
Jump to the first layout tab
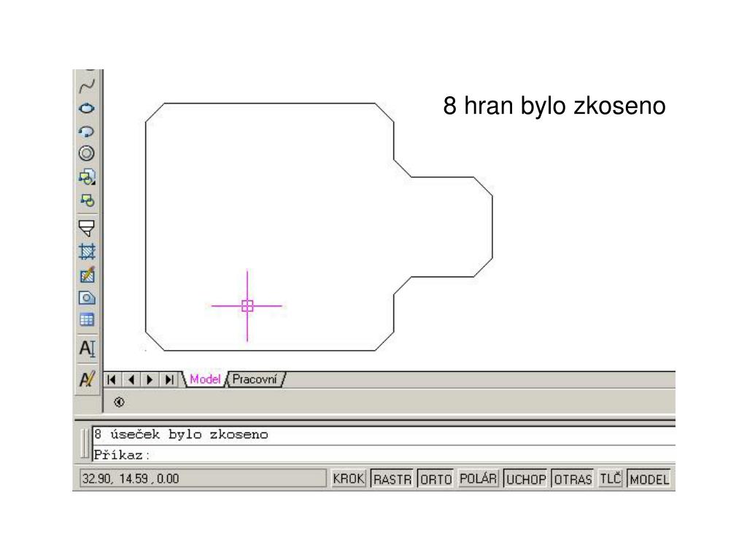(x=112, y=379)
